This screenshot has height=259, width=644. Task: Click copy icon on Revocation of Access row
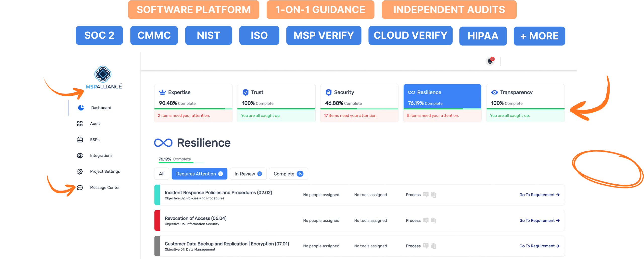[x=433, y=221]
